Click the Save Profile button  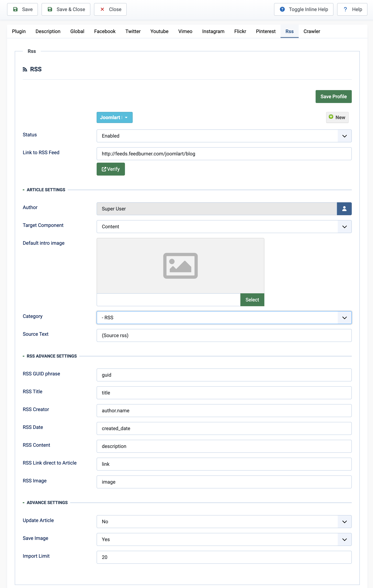(x=333, y=96)
